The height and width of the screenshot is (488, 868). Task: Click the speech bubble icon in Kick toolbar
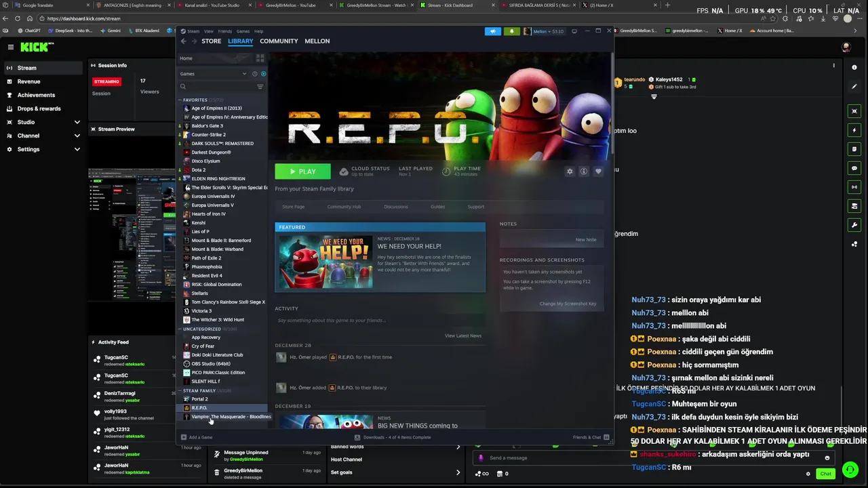pos(854,168)
